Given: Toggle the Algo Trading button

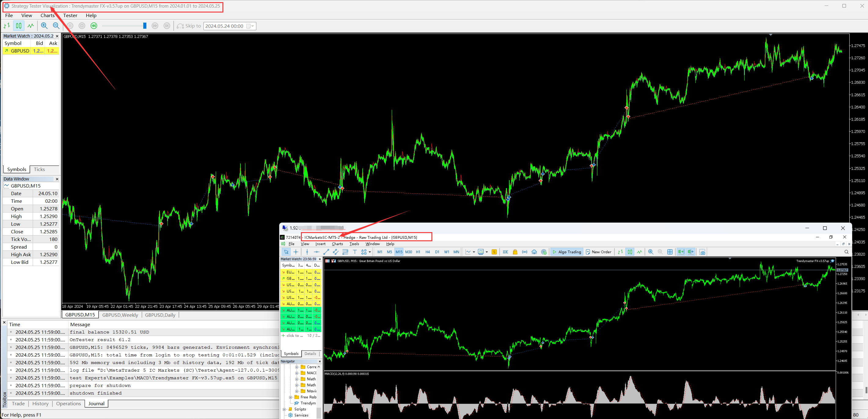Looking at the screenshot, I should (x=567, y=252).
